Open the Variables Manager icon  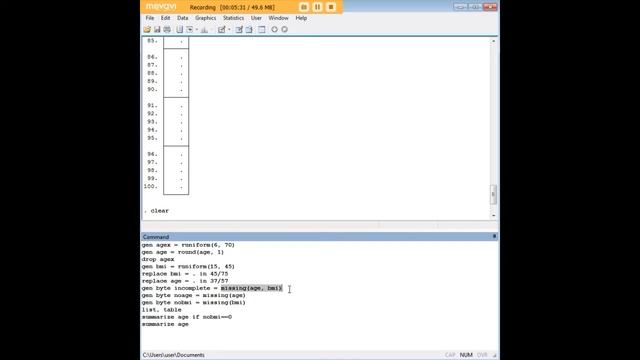pos(262,29)
